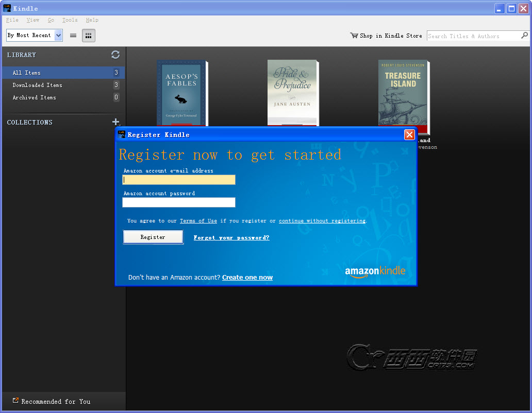Click the Recommended for You external-link icon
The height and width of the screenshot is (413, 532).
[15, 401]
